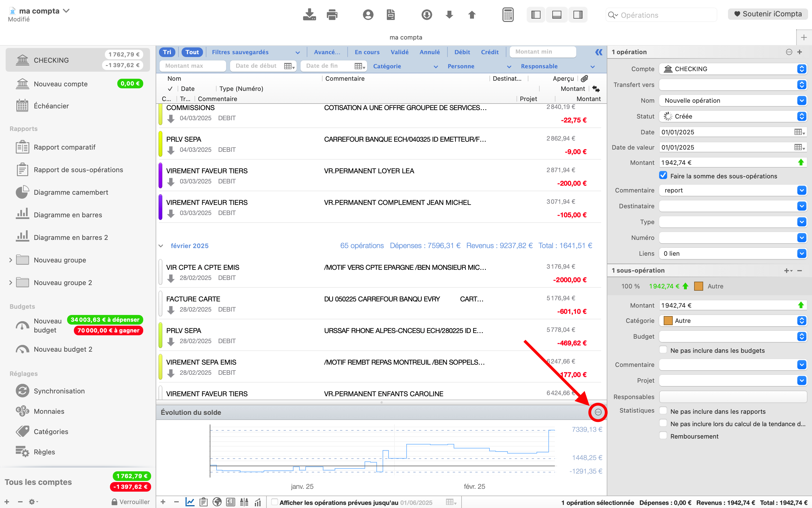The width and height of the screenshot is (812, 508).
Task: Click the Montant min filter field
Action: (x=542, y=52)
